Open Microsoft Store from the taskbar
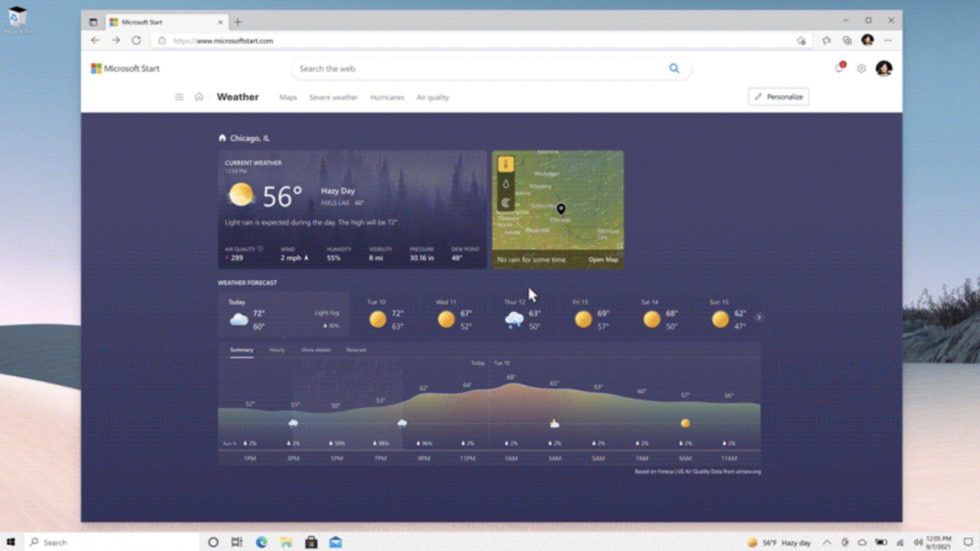The width and height of the screenshot is (980, 551). [x=311, y=542]
